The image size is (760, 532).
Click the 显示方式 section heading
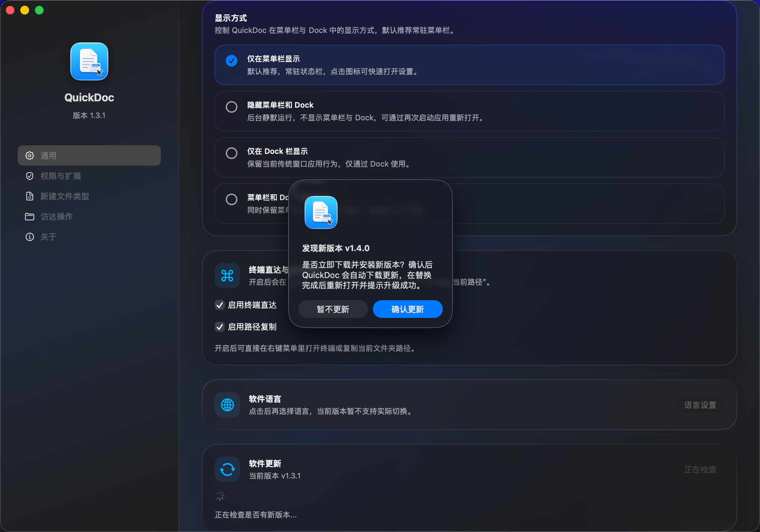pos(231,18)
